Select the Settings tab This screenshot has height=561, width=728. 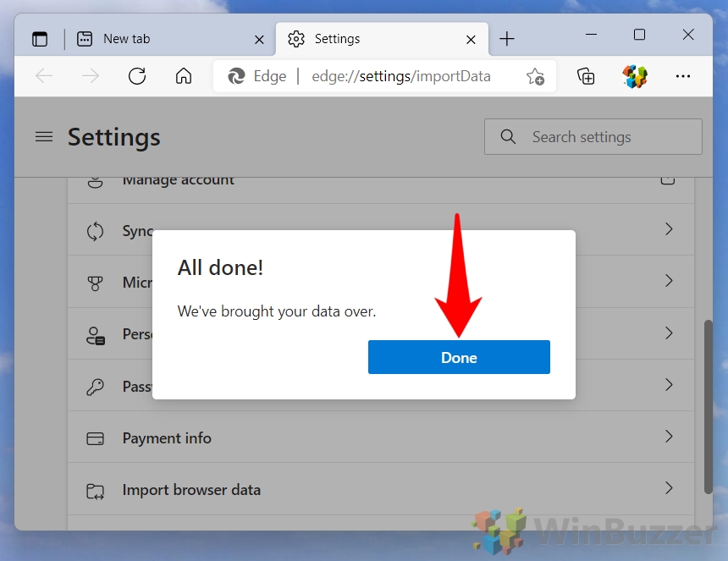[382, 39]
